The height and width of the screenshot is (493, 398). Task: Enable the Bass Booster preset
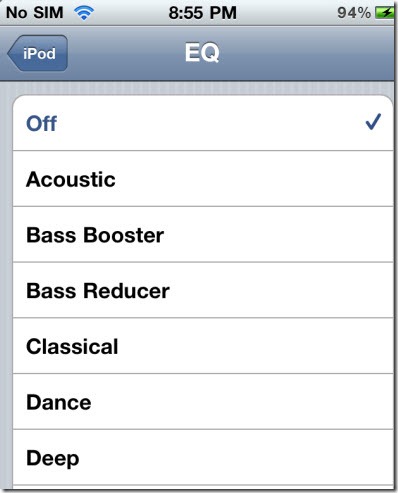click(203, 234)
